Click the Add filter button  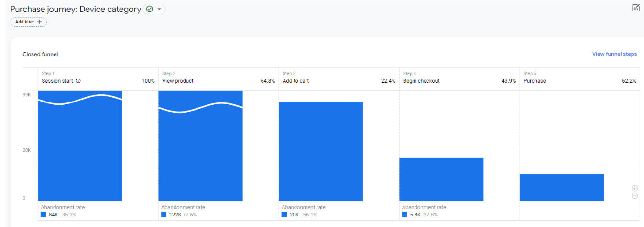click(28, 22)
